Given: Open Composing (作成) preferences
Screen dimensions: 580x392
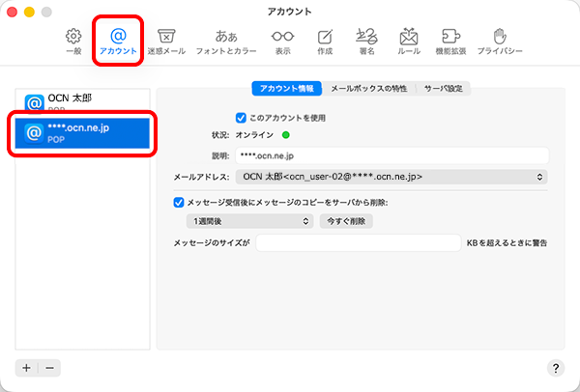Looking at the screenshot, I should tap(325, 40).
